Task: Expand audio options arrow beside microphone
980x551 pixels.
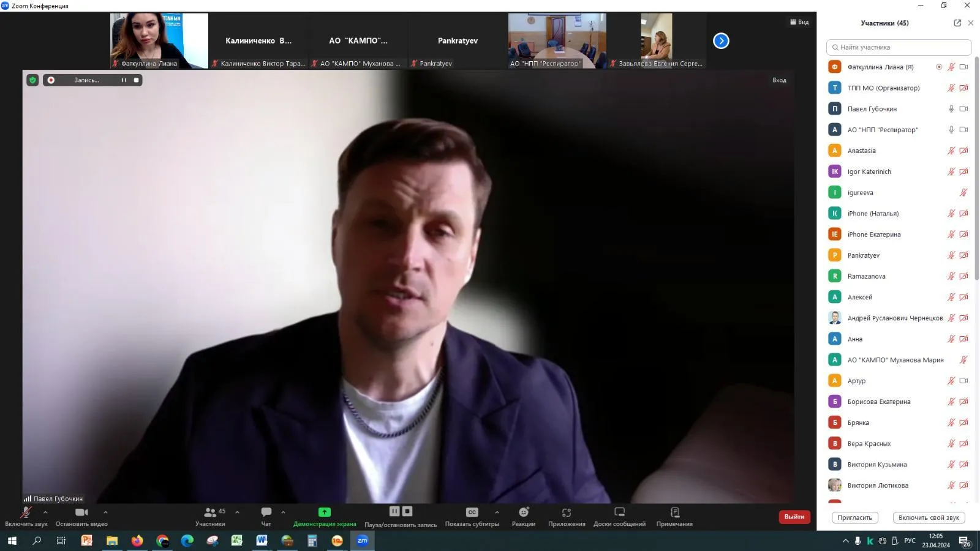Action: [x=45, y=512]
